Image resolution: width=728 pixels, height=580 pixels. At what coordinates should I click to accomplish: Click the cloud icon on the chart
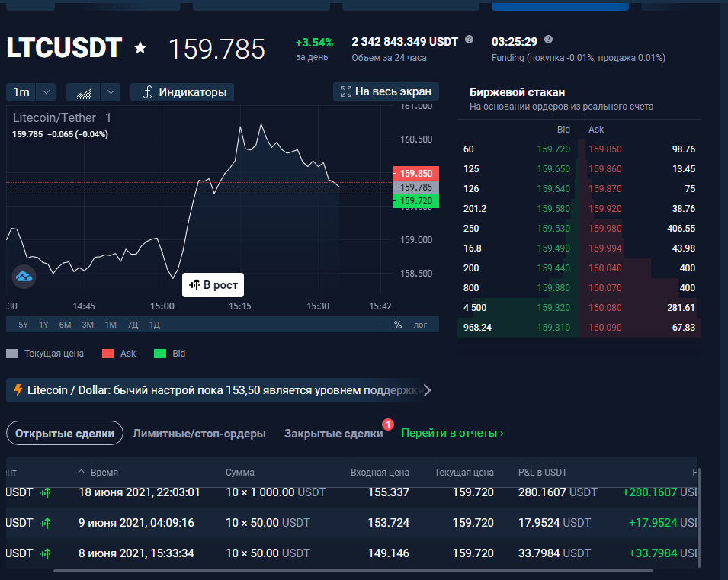24,277
